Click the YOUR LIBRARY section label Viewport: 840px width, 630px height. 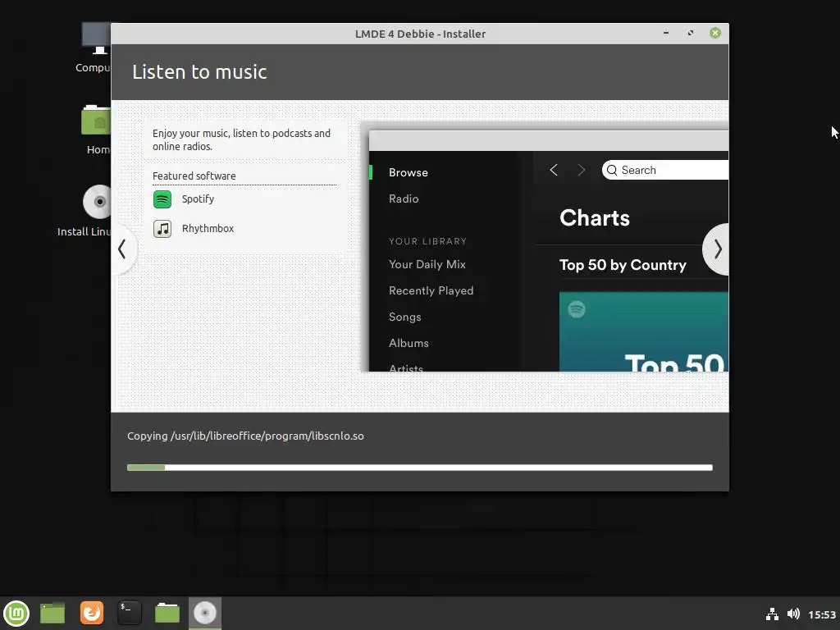(x=427, y=241)
